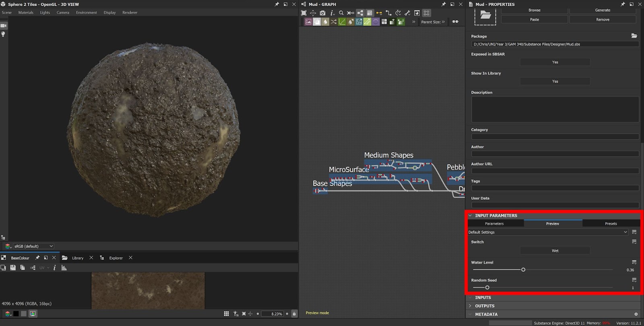This screenshot has height=326, width=644.
Task: Toggle the zoom lock icon beside 8.23%
Action: click(x=294, y=314)
